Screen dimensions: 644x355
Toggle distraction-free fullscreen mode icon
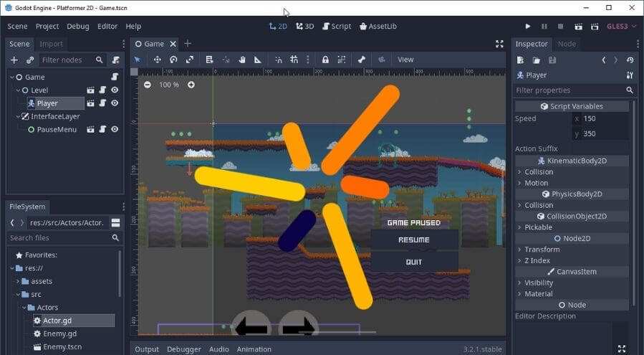499,44
